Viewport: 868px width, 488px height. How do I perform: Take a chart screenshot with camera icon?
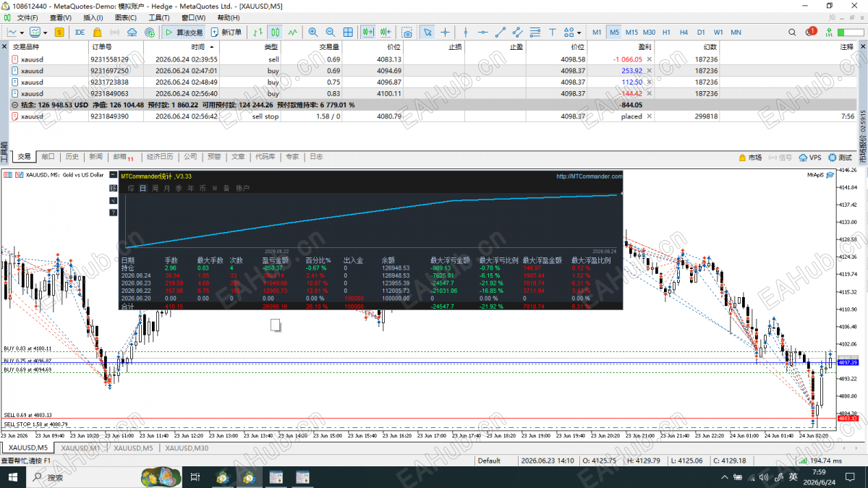coord(407,32)
